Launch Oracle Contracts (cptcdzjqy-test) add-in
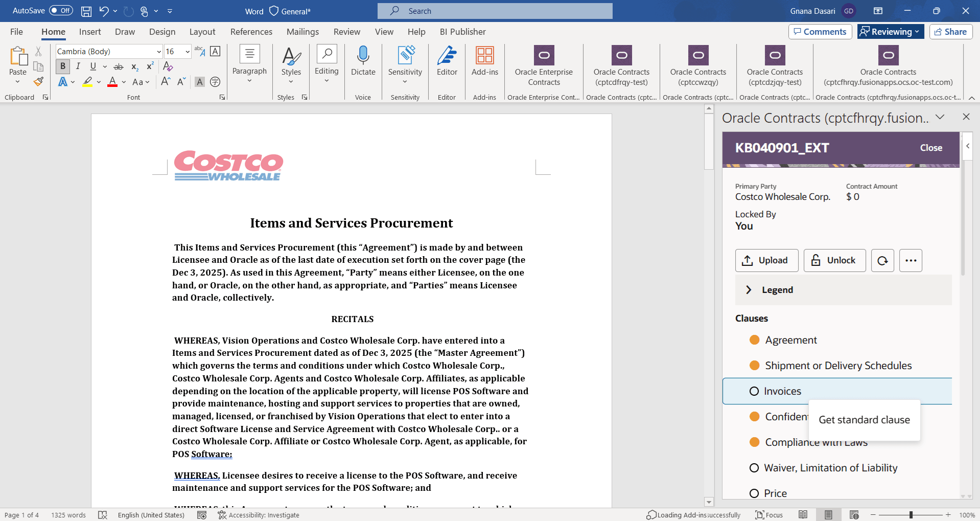The width and height of the screenshot is (980, 521). pos(775,65)
